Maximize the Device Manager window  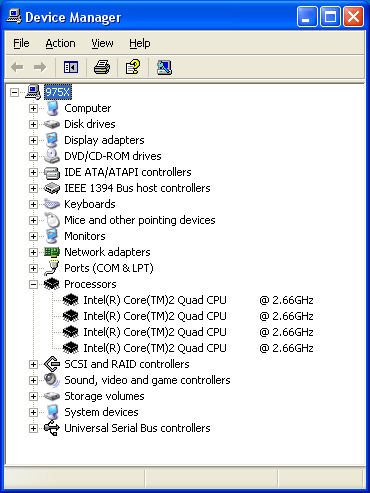coord(330,17)
